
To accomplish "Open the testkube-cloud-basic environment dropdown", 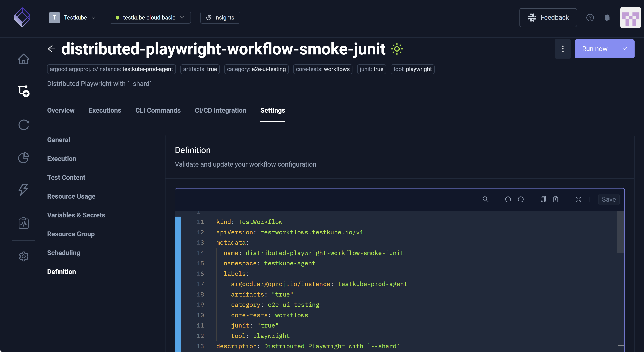I will coord(150,18).
